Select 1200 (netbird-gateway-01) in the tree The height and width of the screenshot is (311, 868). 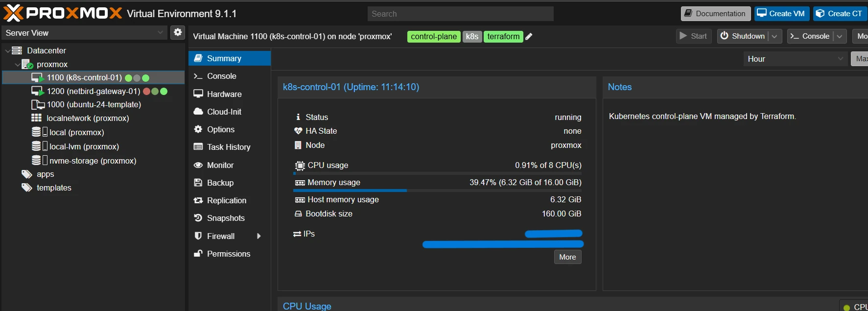click(x=94, y=91)
